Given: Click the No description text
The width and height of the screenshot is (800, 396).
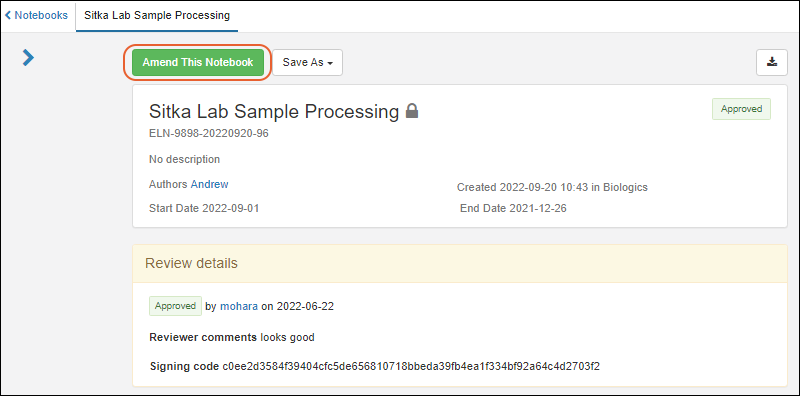Looking at the screenshot, I should click(x=184, y=159).
